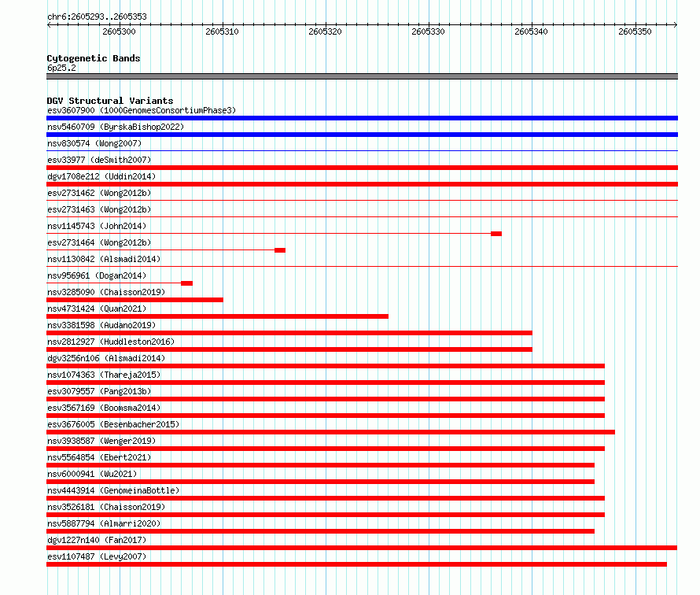Click nsv3938587 (Wenger2019) label
This screenshot has width=700, height=595.
101,441
